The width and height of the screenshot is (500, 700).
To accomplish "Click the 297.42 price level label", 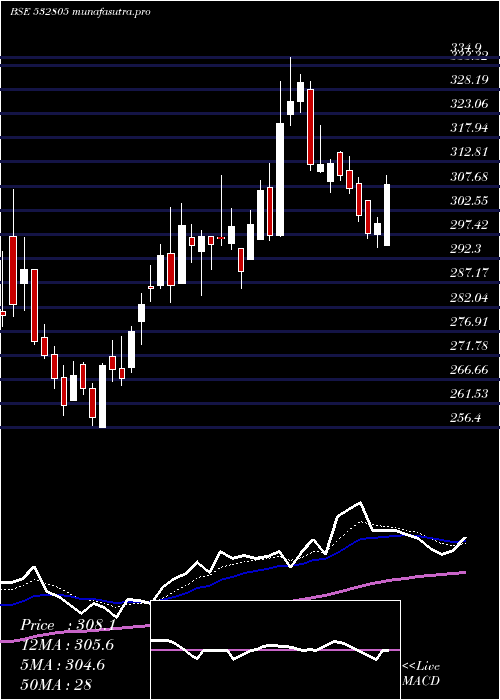I will [x=469, y=225].
